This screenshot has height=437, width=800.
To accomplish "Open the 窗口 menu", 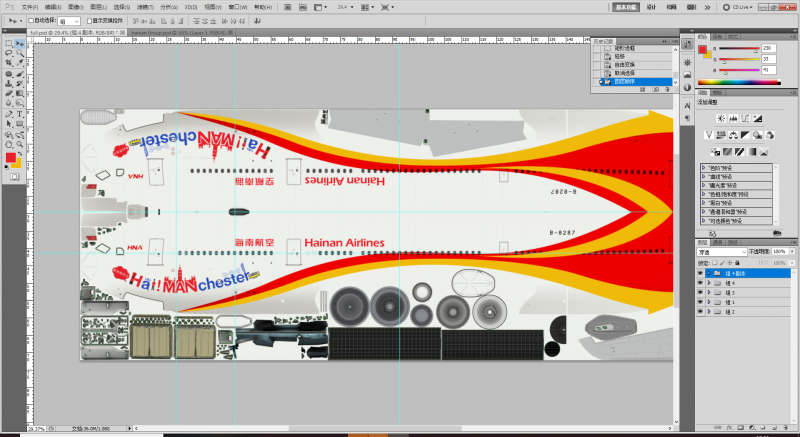I will pyautogui.click(x=238, y=7).
